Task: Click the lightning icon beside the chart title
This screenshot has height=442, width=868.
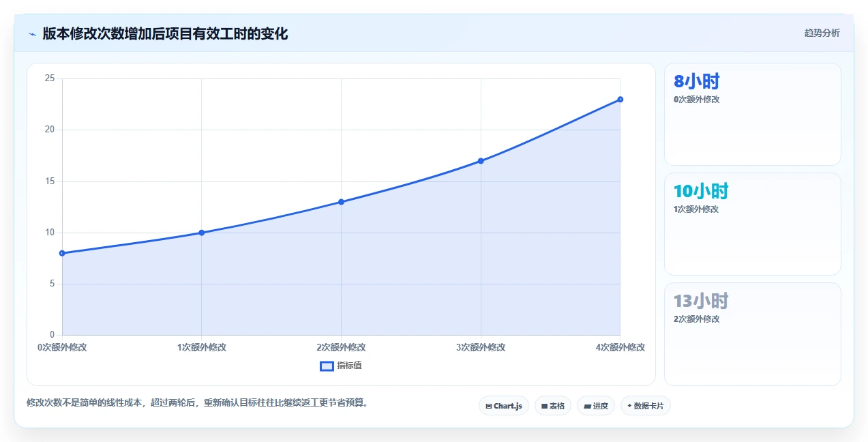Action: [32, 33]
